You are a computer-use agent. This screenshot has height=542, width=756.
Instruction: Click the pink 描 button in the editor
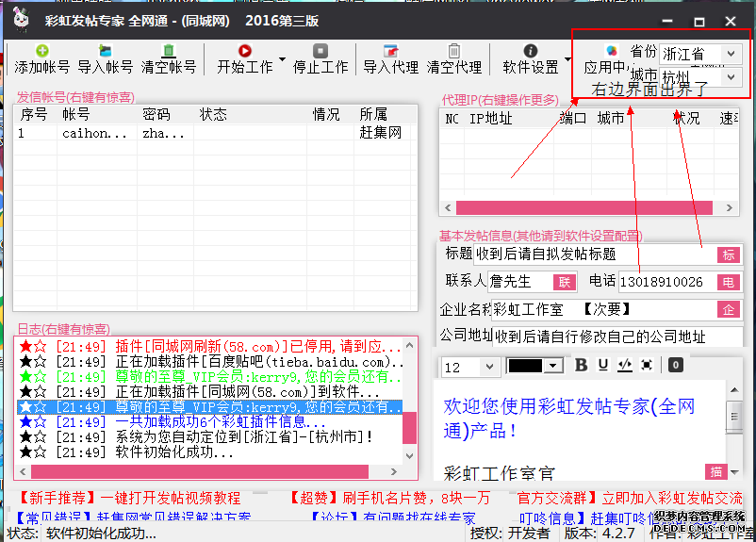(716, 471)
